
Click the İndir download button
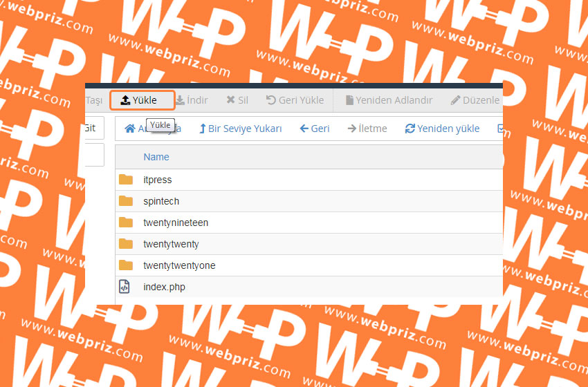(x=192, y=100)
